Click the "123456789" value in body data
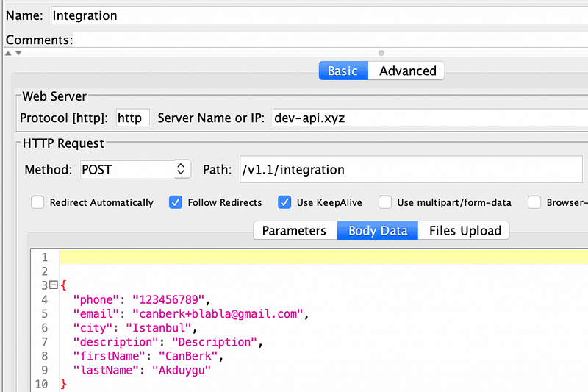Image resolution: width=588 pixels, height=392 pixels. click(168, 300)
